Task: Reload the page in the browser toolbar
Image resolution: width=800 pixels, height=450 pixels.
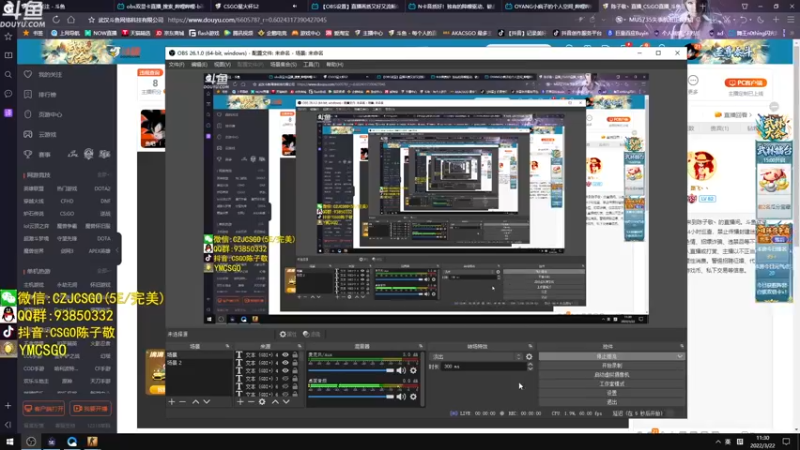Action: pos(56,19)
